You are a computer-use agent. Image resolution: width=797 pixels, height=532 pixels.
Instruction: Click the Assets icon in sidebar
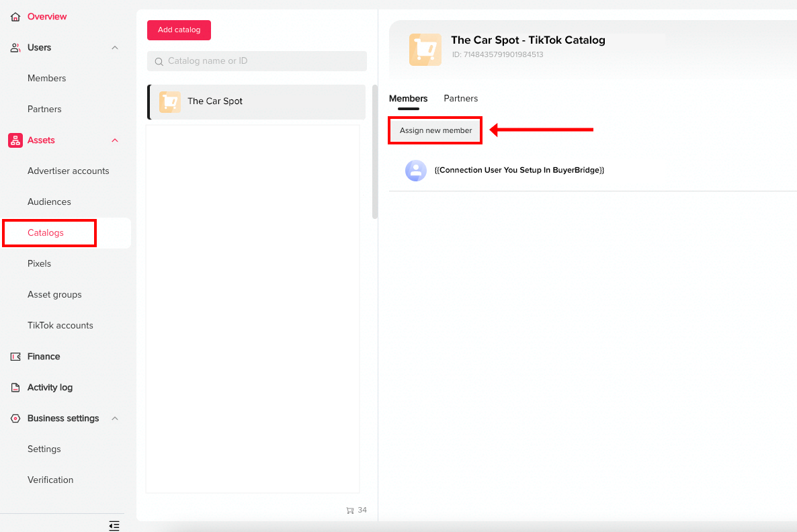click(15, 140)
